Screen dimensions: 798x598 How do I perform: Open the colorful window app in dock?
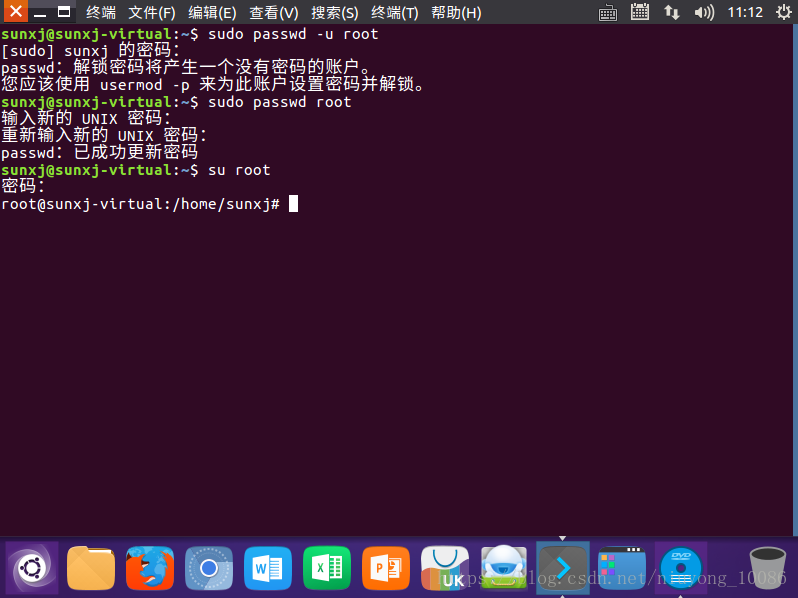point(621,568)
